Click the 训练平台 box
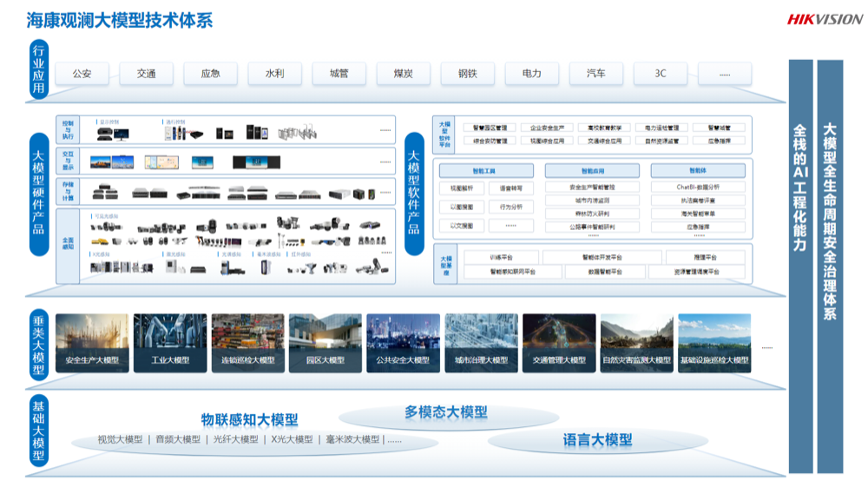868x487 pixels. (501, 257)
